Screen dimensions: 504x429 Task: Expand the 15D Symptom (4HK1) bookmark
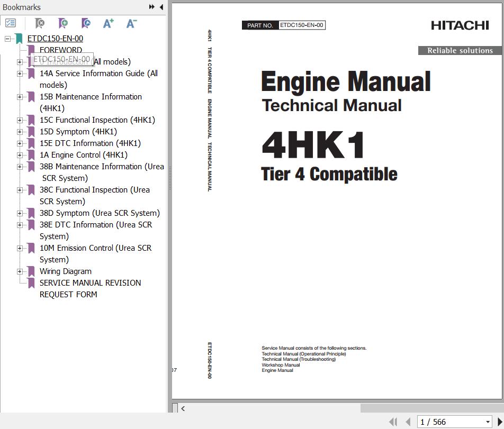pos(20,132)
